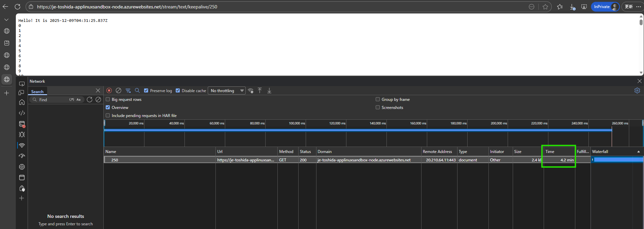Open network conditions settings icon

point(251,91)
